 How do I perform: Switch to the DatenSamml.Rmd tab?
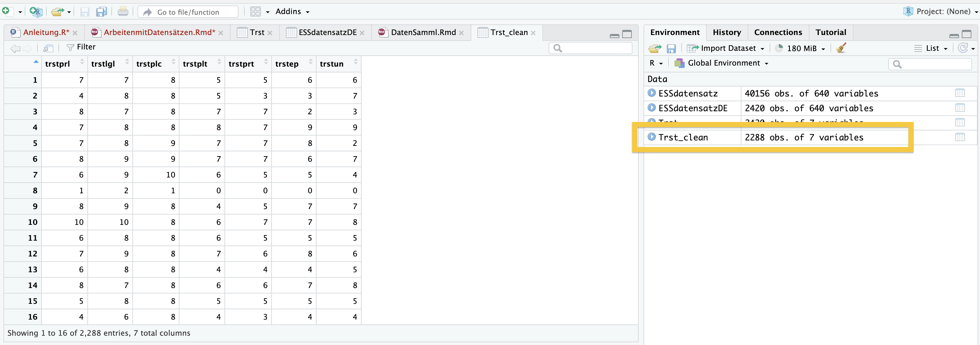(423, 32)
